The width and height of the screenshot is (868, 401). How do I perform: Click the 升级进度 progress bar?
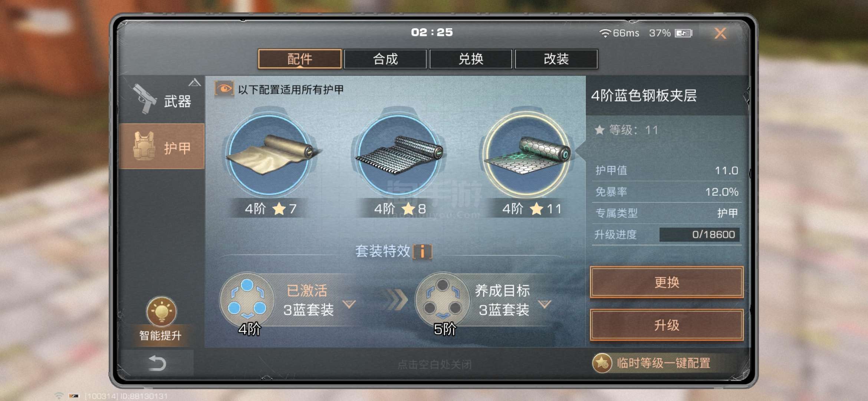tap(699, 235)
